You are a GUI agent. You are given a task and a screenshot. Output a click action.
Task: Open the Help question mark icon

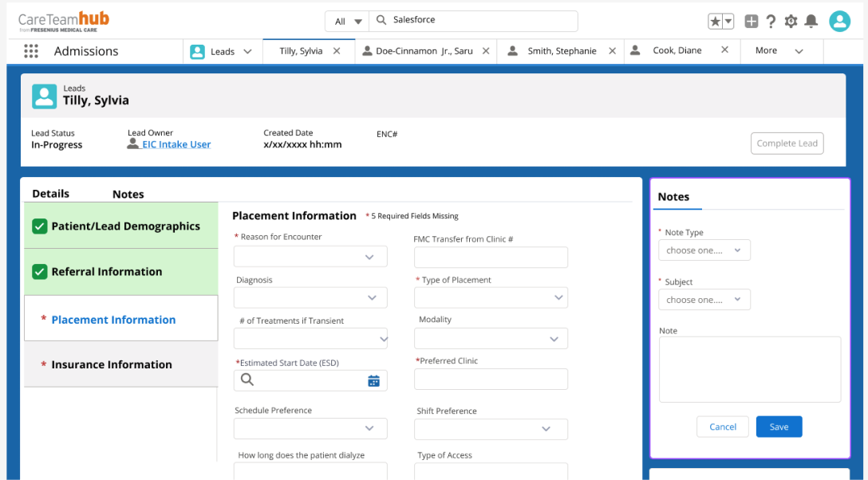pos(771,22)
